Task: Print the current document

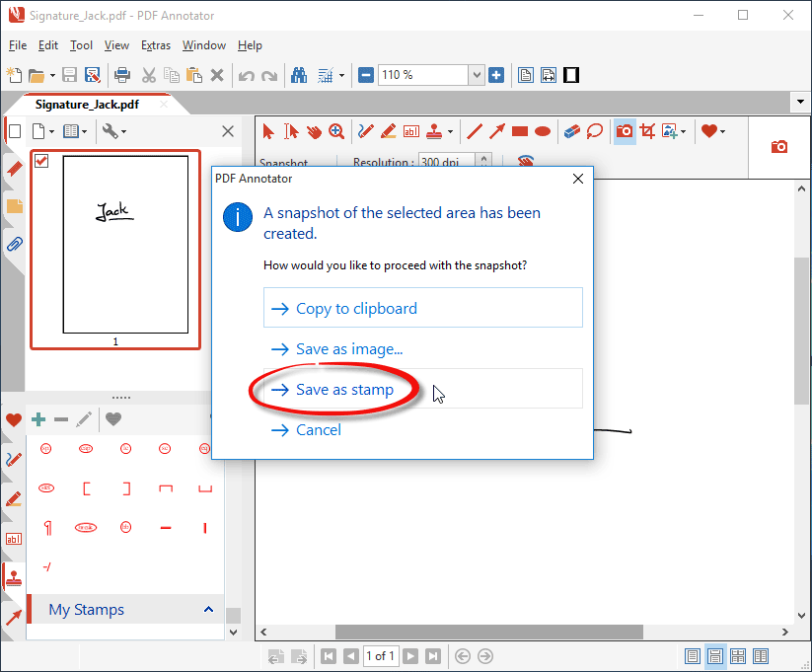Action: [121, 74]
